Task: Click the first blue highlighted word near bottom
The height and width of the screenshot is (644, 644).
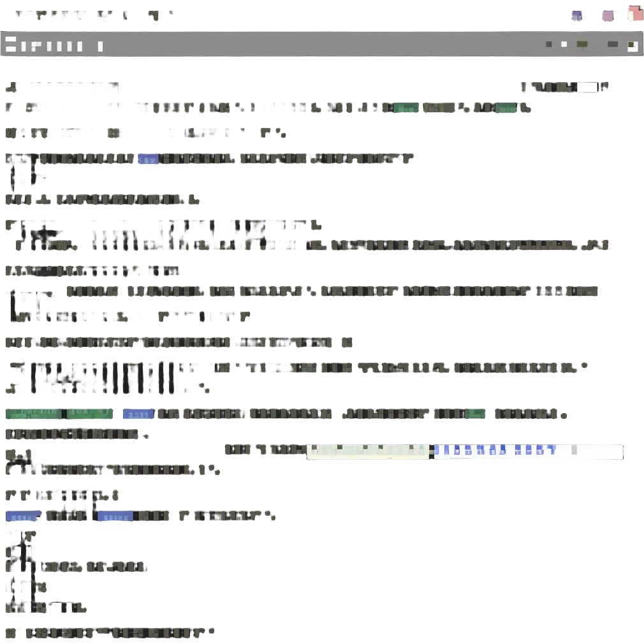Action: point(23,516)
